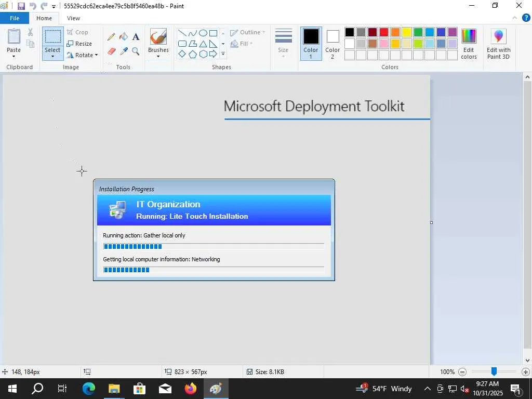Click the Paste clipboard icon
This screenshot has width=532, height=399.
(14, 36)
